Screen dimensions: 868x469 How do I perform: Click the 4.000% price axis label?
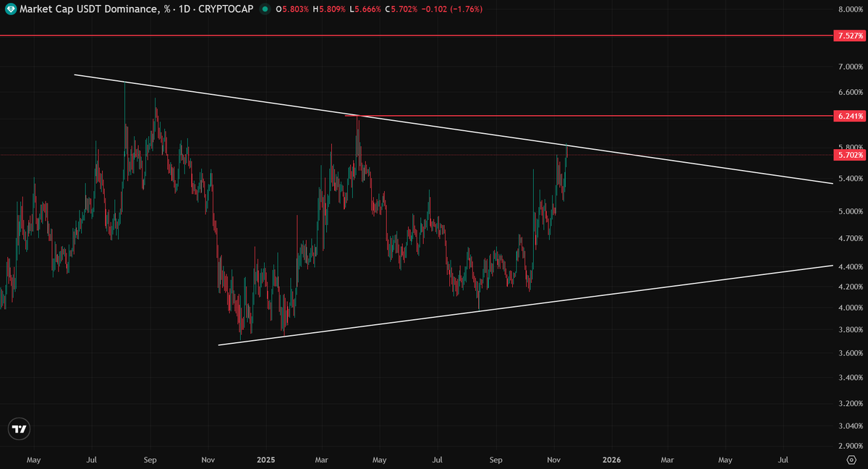pos(850,308)
